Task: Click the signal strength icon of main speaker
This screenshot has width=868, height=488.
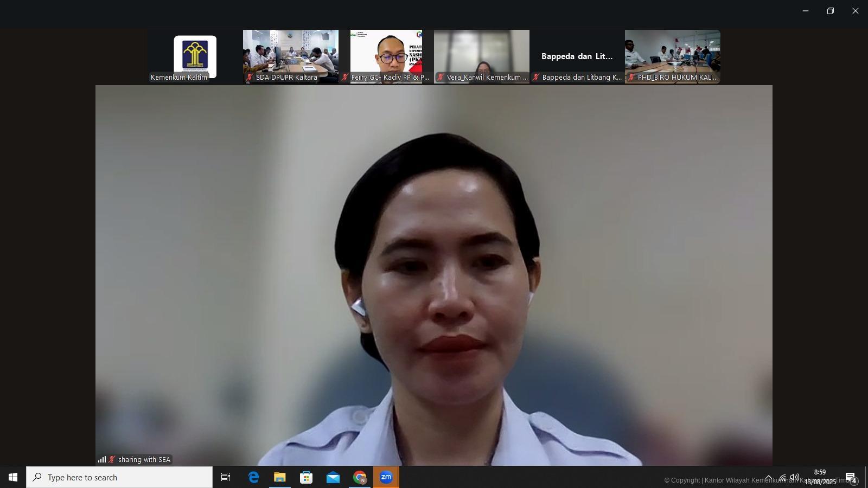Action: [x=102, y=459]
